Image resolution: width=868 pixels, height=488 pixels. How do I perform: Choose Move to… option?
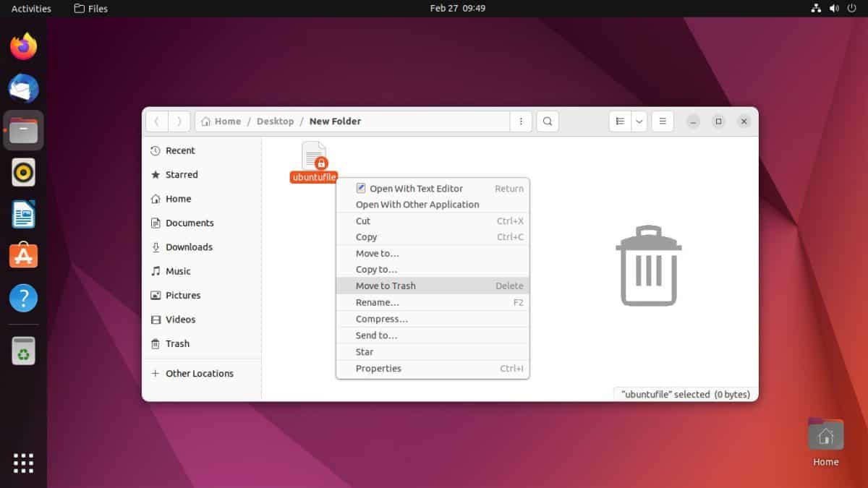pyautogui.click(x=433, y=254)
